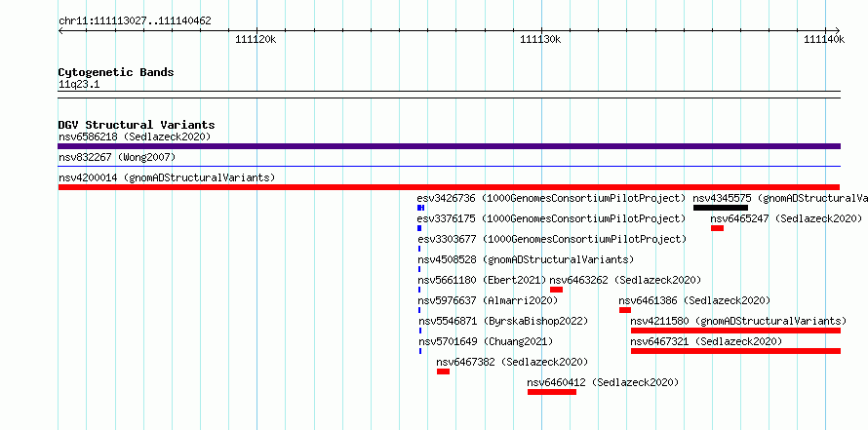
Task: Select the red nsv4211580 variant bar
Action: pyautogui.click(x=735, y=331)
